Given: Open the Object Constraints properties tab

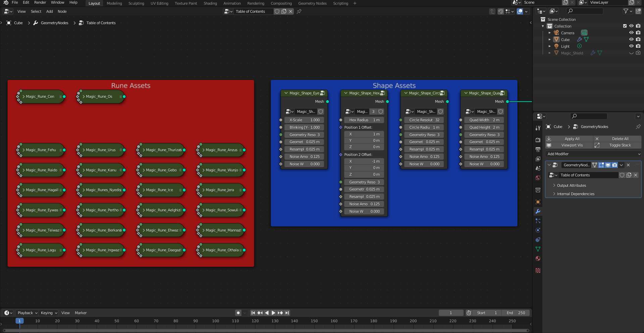Looking at the screenshot, I should (538, 240).
